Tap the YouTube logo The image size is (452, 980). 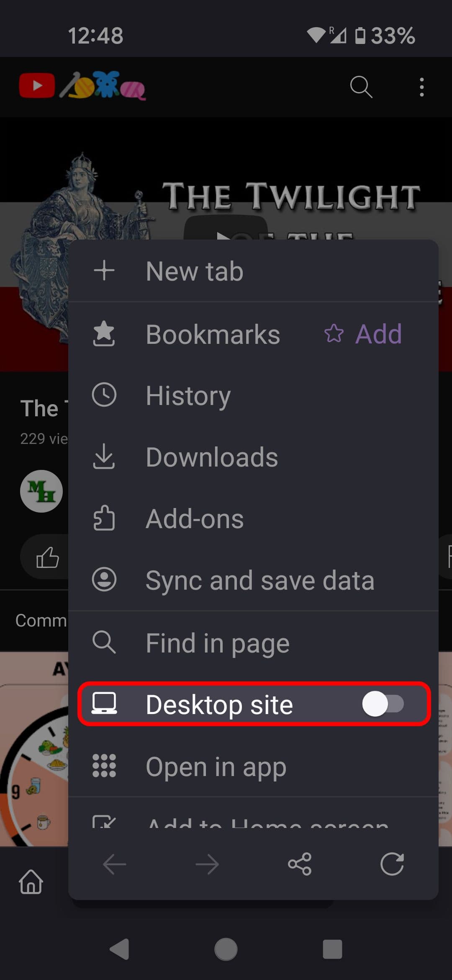click(82, 85)
